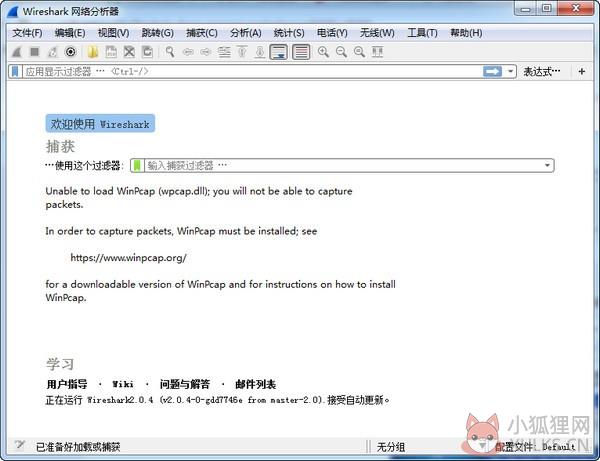The height and width of the screenshot is (461, 600).
Task: Close the Wireshark window
Action: (x=576, y=8)
